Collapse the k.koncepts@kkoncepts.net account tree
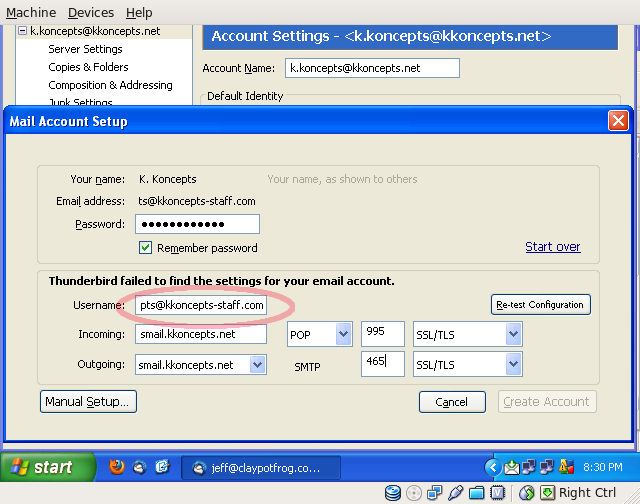This screenshot has width=640, height=504. (x=22, y=31)
